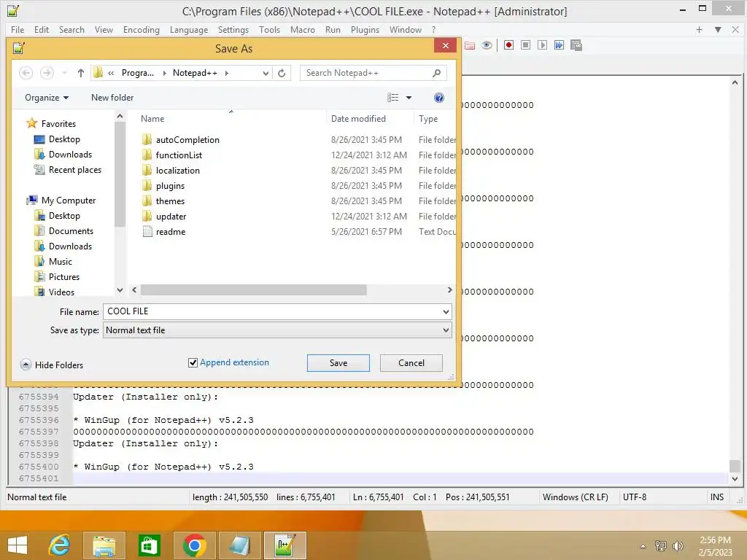Refresh the Notepad++ folder listing
Screen dimensions: 747x560
coord(282,73)
